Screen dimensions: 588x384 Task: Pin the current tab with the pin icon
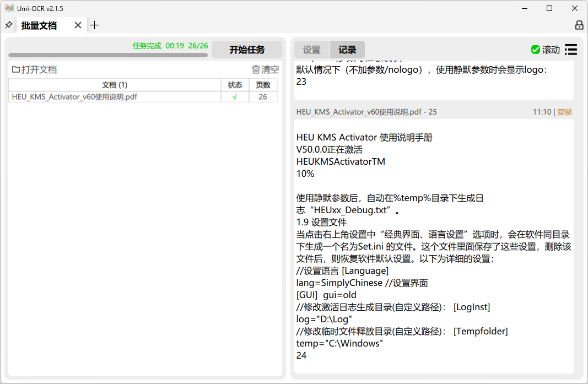click(9, 25)
